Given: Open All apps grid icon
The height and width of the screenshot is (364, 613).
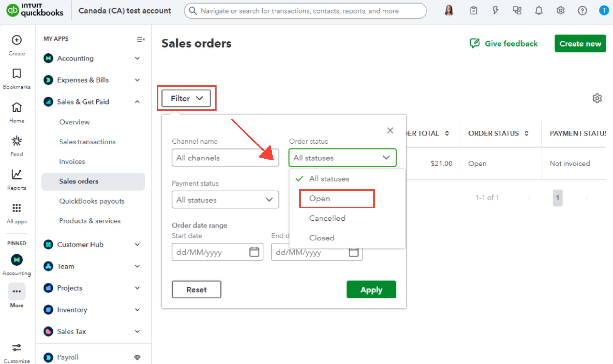Looking at the screenshot, I should [x=16, y=208].
